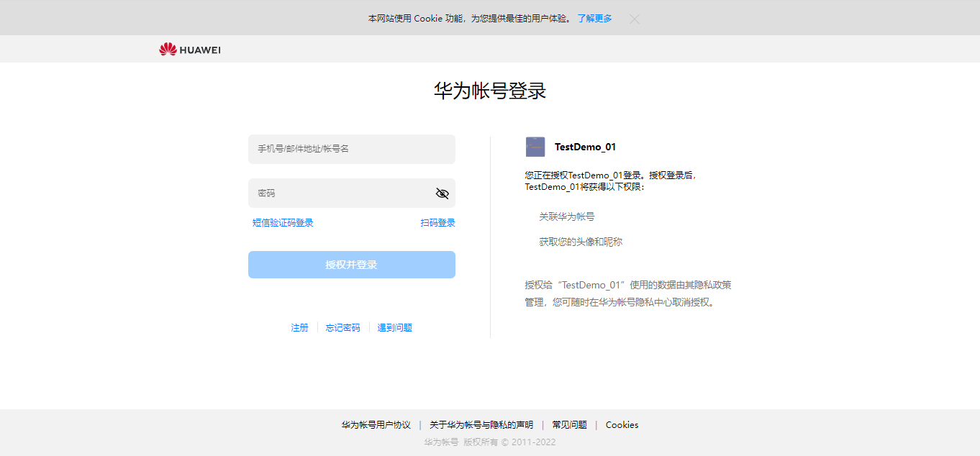The image size is (980, 456).
Task: Click the privacy policy authorization paragraph
Action: click(x=628, y=293)
